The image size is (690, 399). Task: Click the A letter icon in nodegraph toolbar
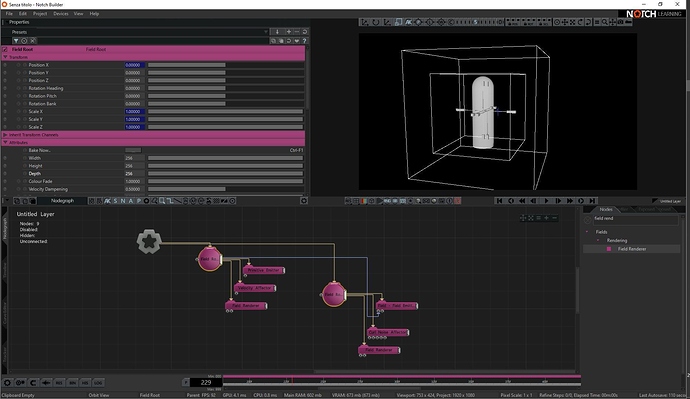tap(131, 201)
